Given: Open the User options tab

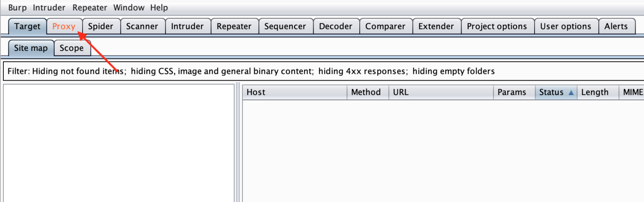Looking at the screenshot, I should click(x=566, y=26).
